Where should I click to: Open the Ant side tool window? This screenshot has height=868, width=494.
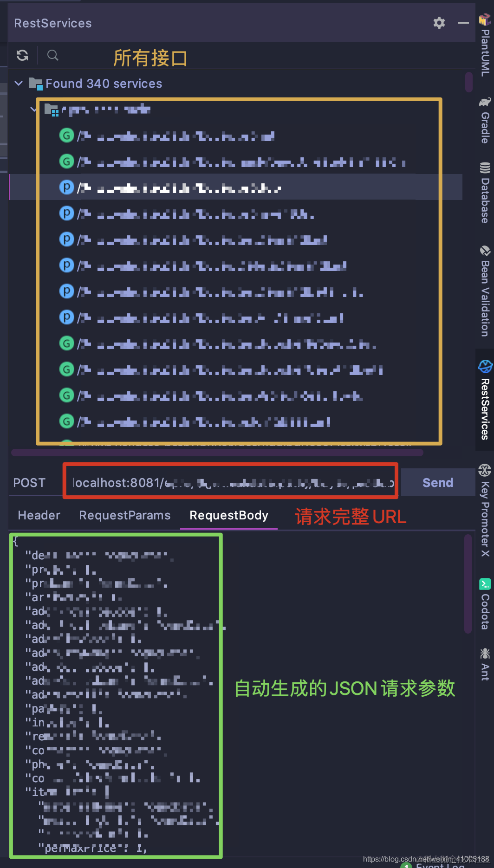485,664
